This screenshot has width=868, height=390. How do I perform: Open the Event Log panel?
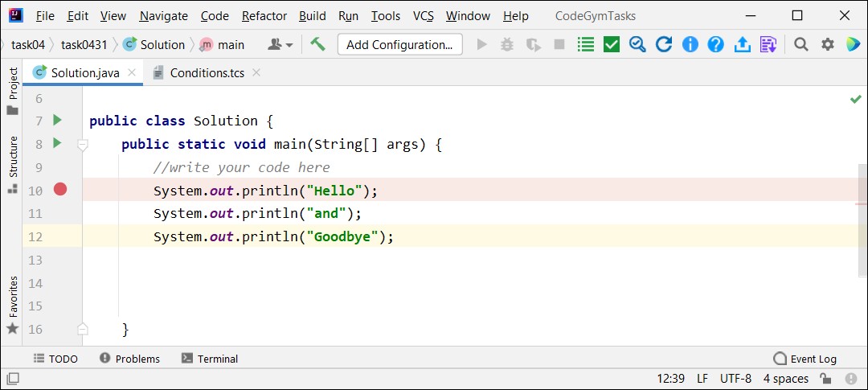tap(805, 359)
